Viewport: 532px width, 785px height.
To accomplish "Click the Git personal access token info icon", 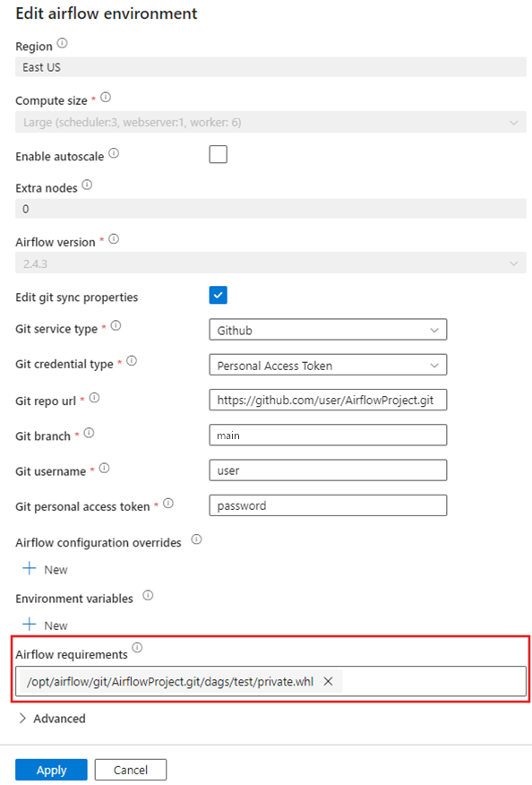I will pyautogui.click(x=167, y=503).
